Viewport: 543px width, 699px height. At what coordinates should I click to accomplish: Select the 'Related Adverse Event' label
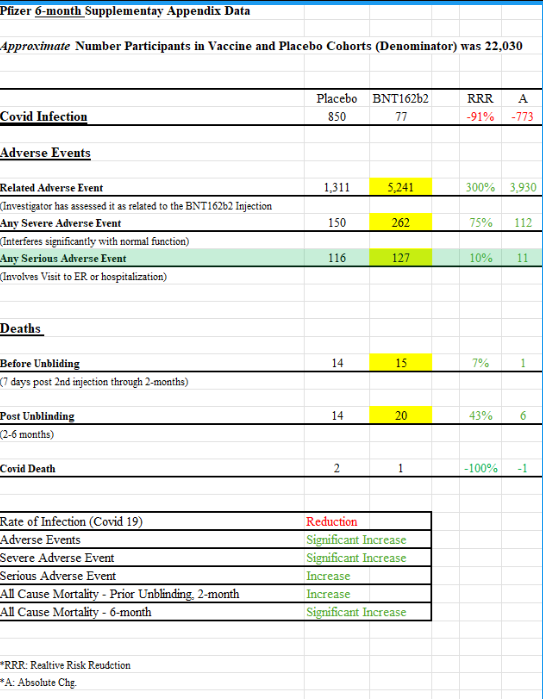pos(51,188)
